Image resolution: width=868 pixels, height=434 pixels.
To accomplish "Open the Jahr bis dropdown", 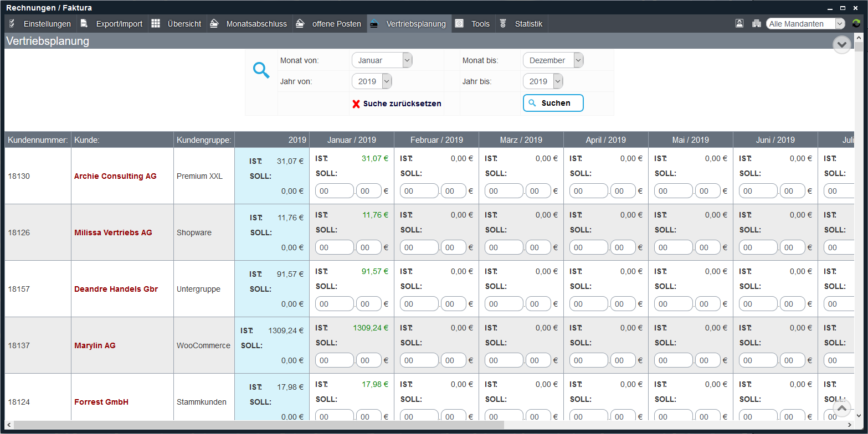I will click(x=543, y=81).
